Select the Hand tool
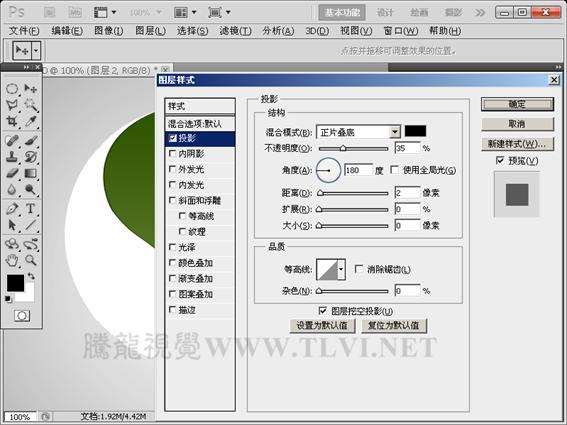The height and width of the screenshot is (425, 567). click(x=12, y=260)
